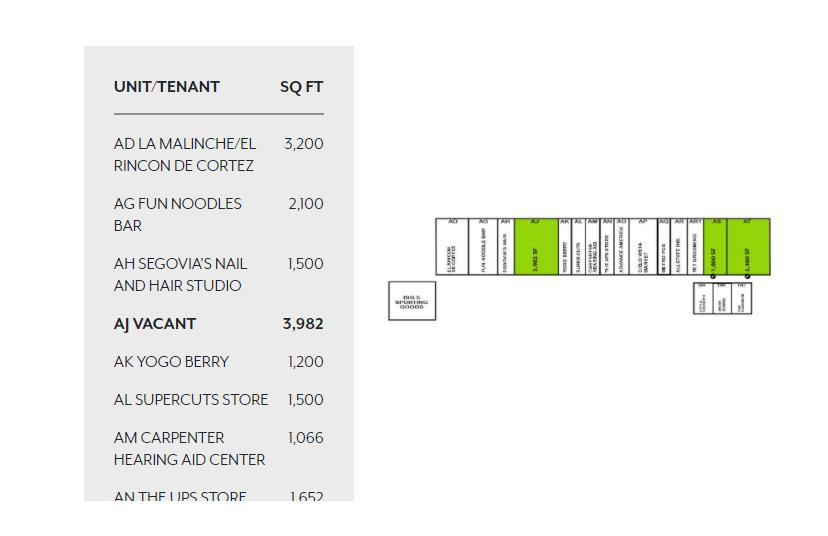828x536 pixels.
Task: Click the 3,982 square footage value
Action: pyautogui.click(x=303, y=324)
